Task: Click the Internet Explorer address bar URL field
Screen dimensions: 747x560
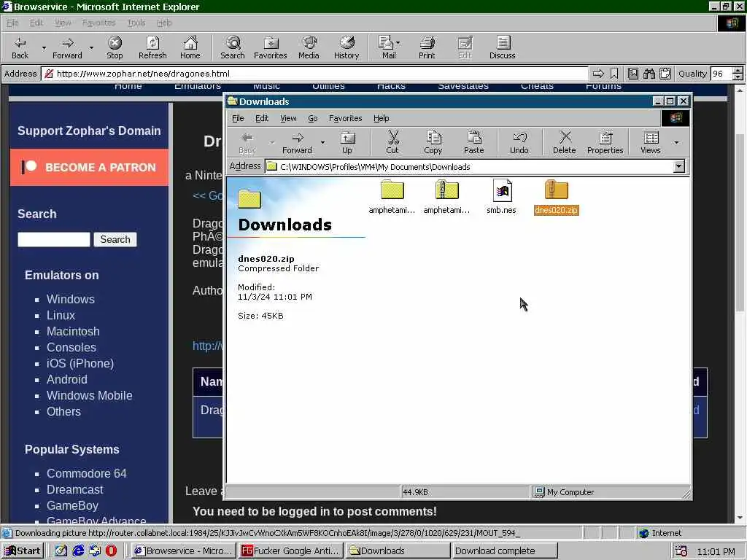Action: click(314, 74)
